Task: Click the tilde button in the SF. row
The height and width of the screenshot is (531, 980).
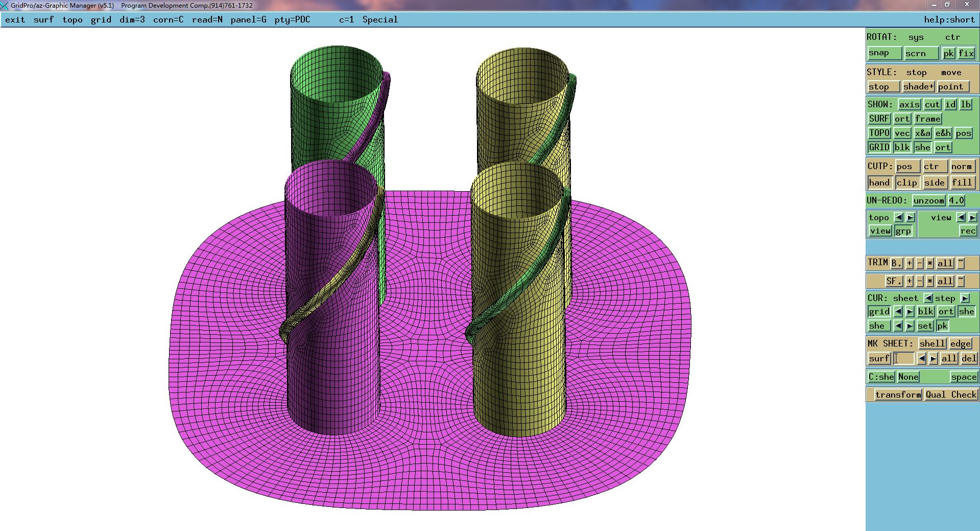Action: tap(961, 281)
